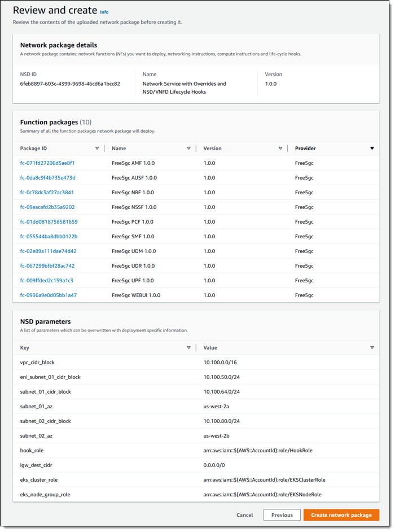Screen dimensions: 395x532
Task: Click the Cancel button
Action: pos(245,514)
